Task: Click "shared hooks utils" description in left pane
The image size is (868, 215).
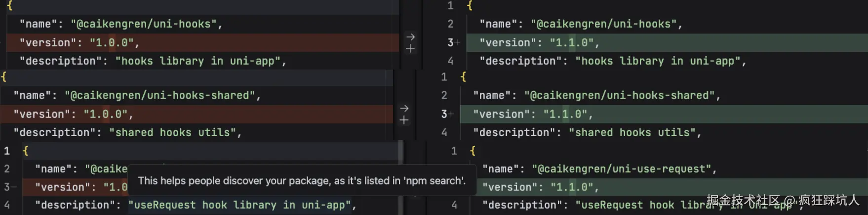Action: click(172, 133)
